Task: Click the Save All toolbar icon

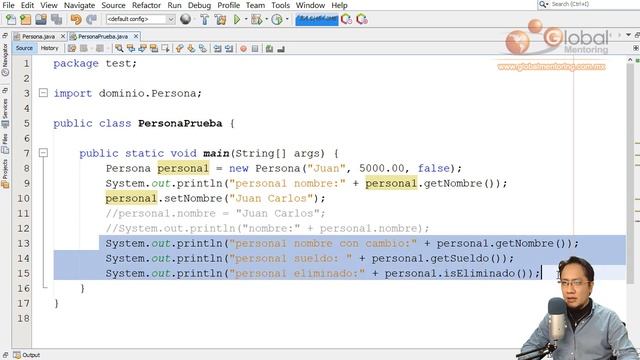Action: click(56, 19)
